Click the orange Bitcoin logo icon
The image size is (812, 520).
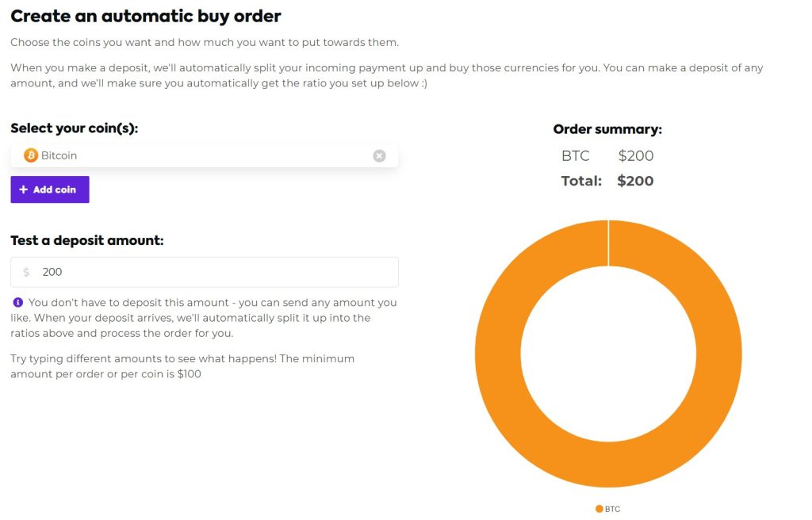[x=31, y=155]
